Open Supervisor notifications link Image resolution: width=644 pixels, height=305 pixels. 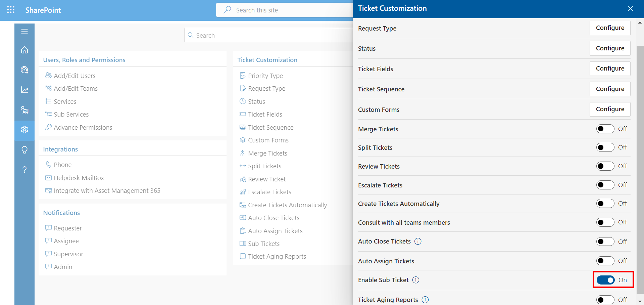[x=68, y=254]
